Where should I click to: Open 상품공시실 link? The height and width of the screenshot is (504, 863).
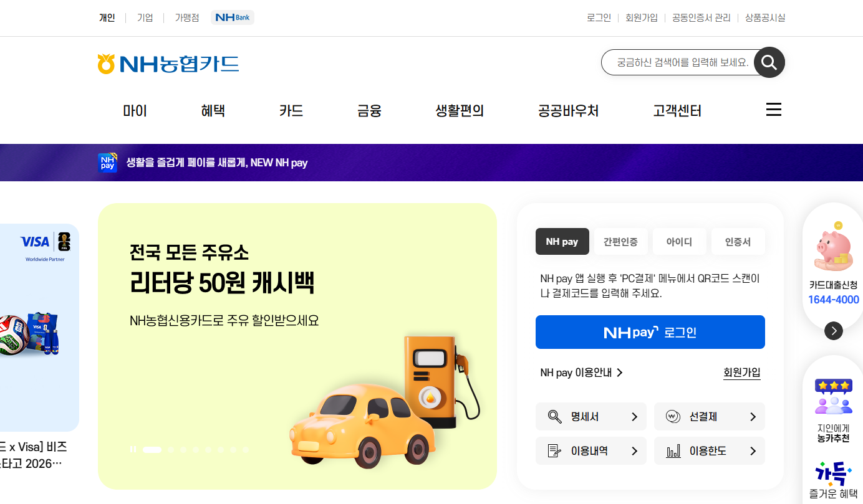tap(765, 17)
